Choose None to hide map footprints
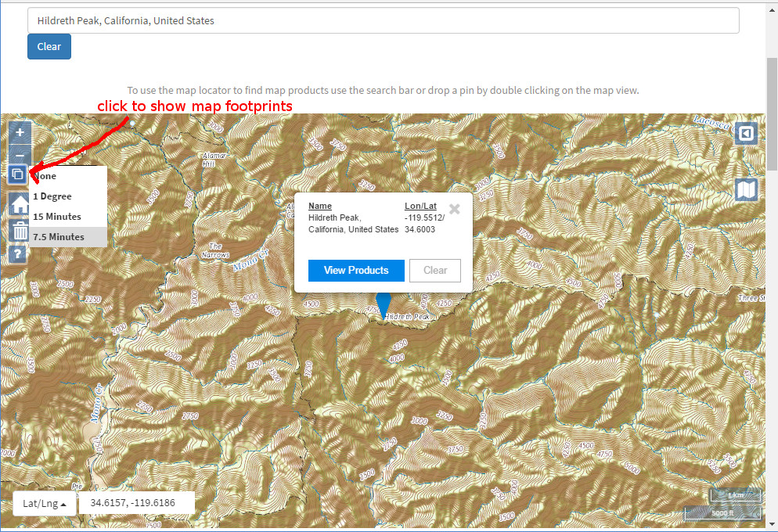This screenshot has width=778, height=532. pyautogui.click(x=44, y=175)
